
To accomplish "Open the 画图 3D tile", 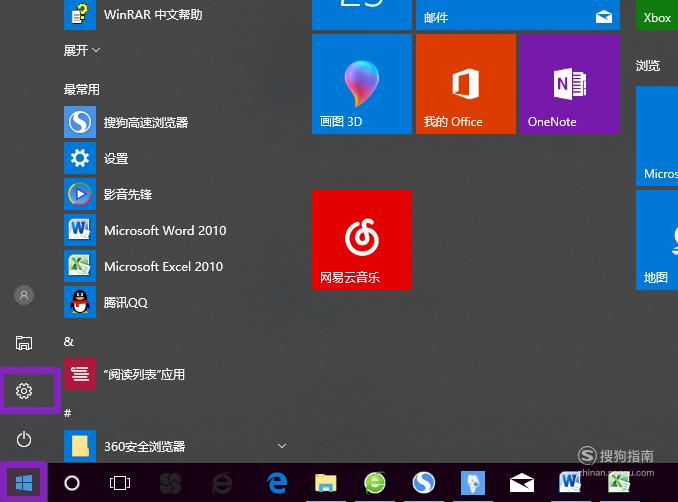I will 362,84.
